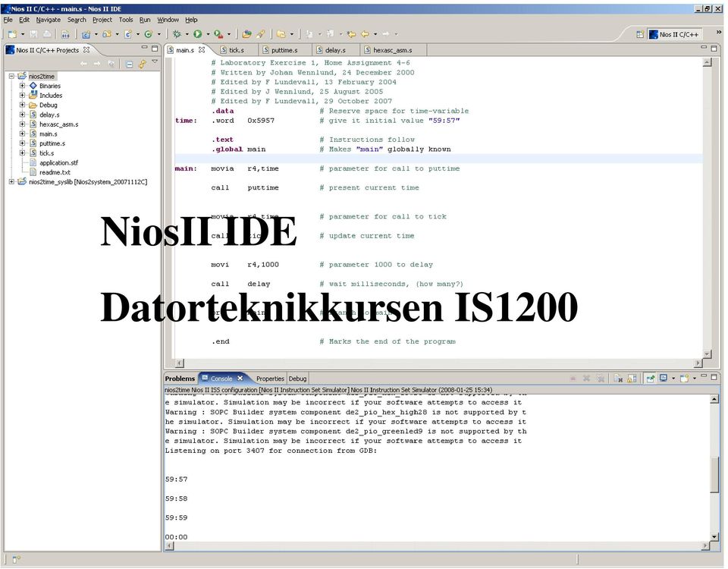This screenshot has height=569, width=728.
Task: Click the green new class icon
Action: tap(149, 34)
